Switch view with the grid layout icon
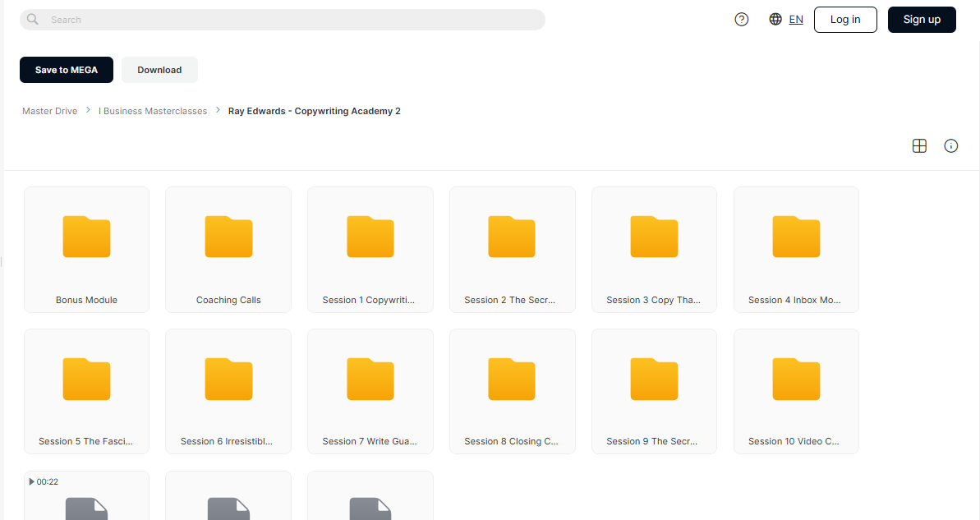 [919, 145]
